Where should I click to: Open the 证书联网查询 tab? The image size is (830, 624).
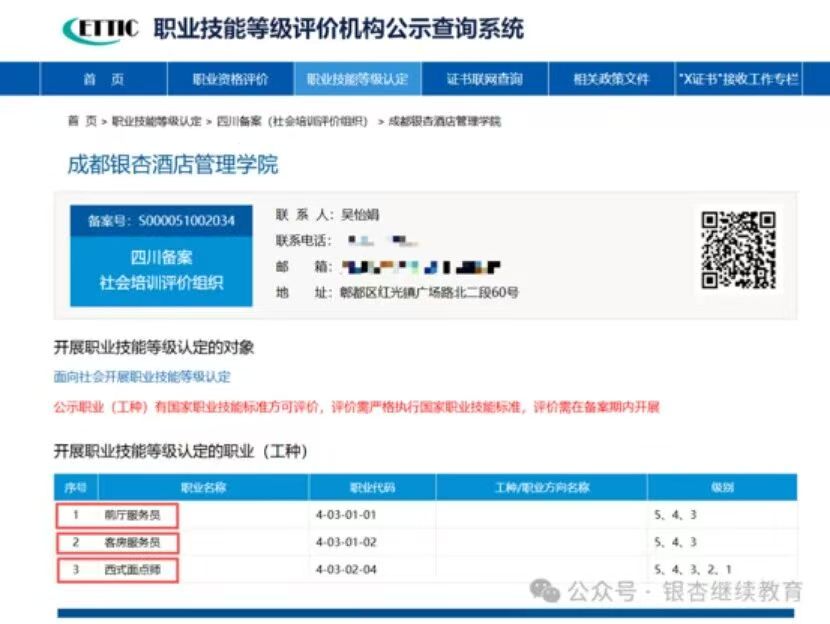[484, 79]
